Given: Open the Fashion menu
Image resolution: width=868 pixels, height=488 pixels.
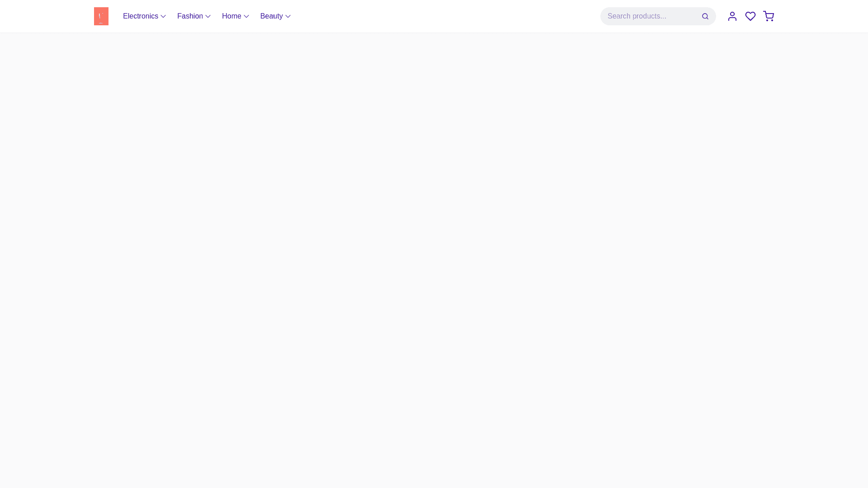Looking at the screenshot, I should point(190,16).
